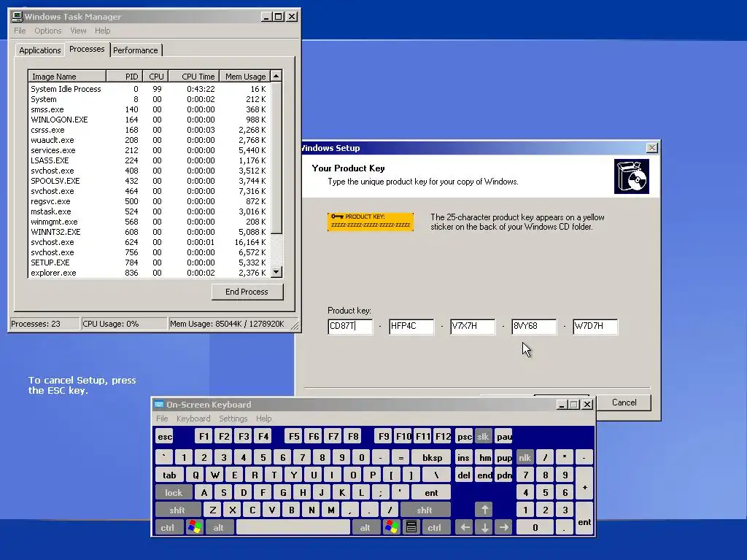Select explorer.exe process row

click(149, 273)
